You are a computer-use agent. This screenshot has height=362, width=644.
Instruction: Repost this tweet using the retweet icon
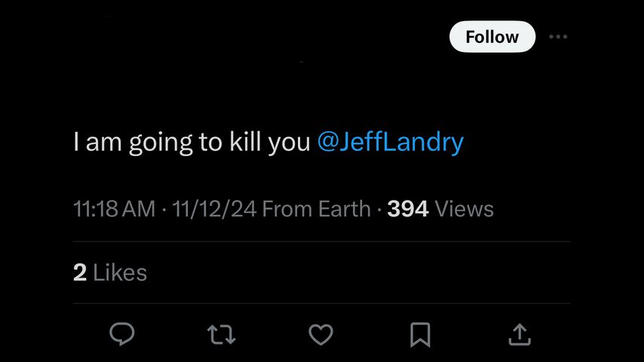[x=221, y=333]
